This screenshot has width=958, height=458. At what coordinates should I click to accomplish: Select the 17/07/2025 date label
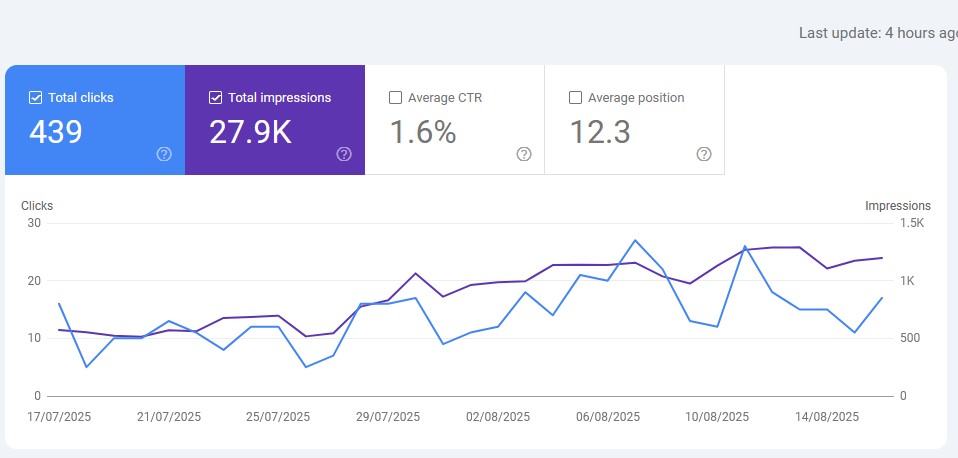[59, 417]
